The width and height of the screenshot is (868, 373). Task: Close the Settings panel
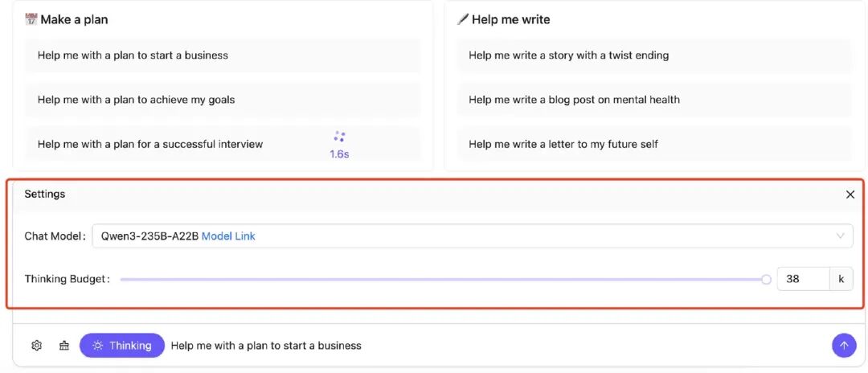(x=850, y=195)
